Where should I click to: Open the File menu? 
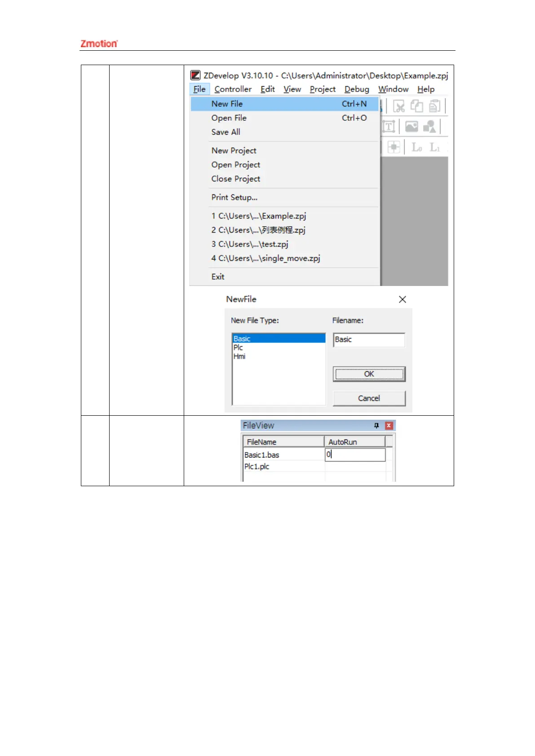pos(199,89)
